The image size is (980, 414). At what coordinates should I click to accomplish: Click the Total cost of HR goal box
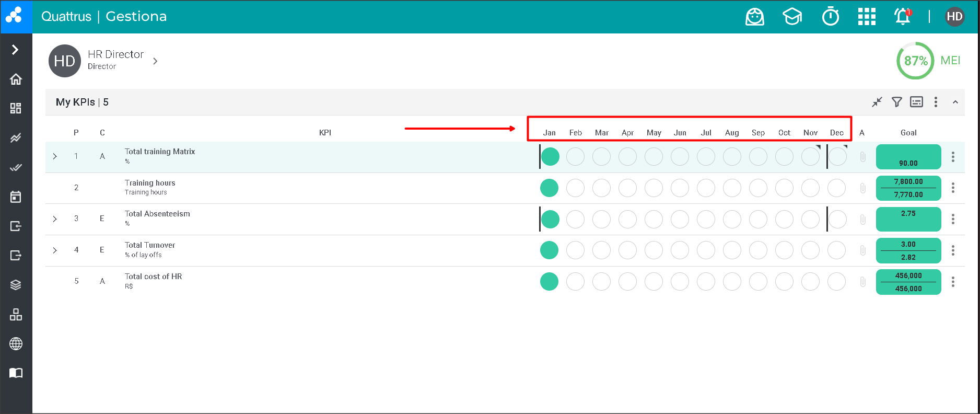pos(908,282)
